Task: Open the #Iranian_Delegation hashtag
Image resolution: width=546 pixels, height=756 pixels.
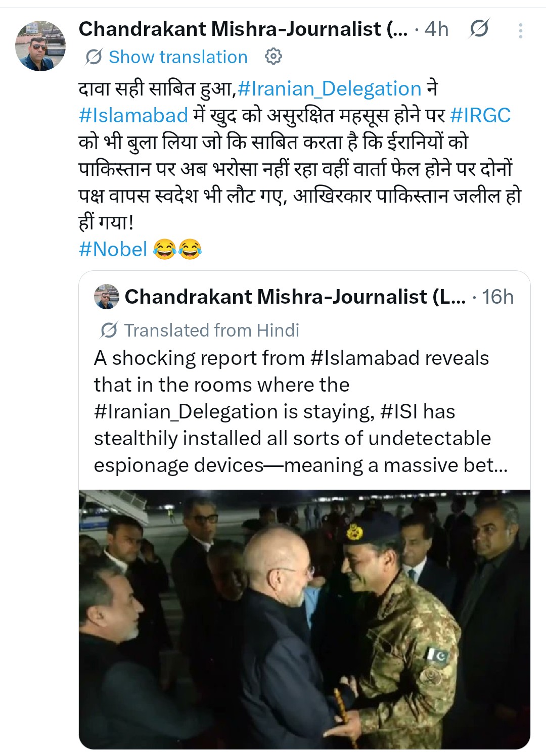Action: click(329, 89)
